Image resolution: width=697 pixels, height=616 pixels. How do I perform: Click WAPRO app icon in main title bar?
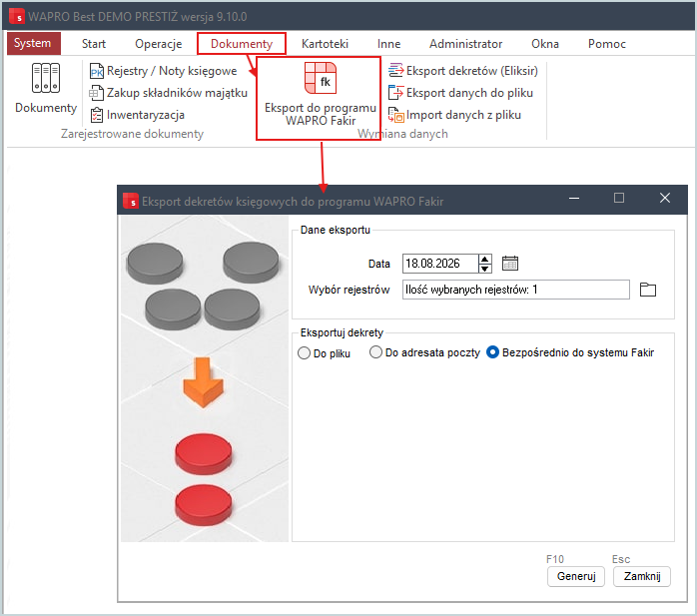(17, 16)
